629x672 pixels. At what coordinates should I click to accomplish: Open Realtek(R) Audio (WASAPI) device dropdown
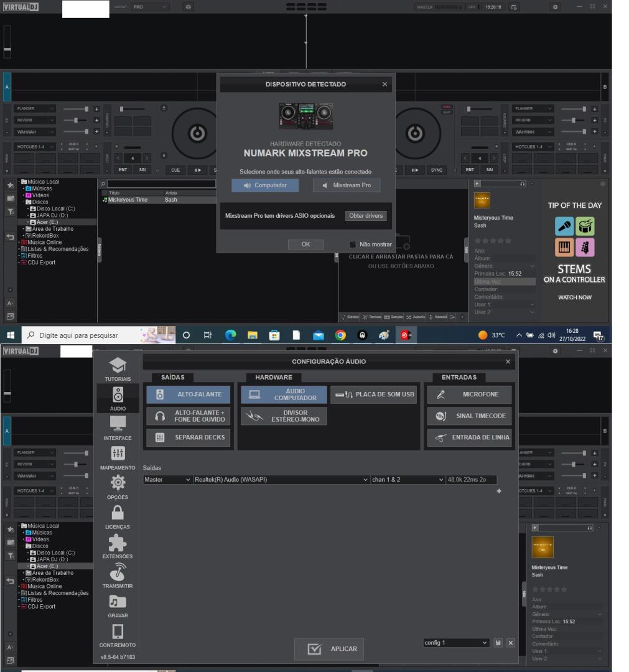281,480
